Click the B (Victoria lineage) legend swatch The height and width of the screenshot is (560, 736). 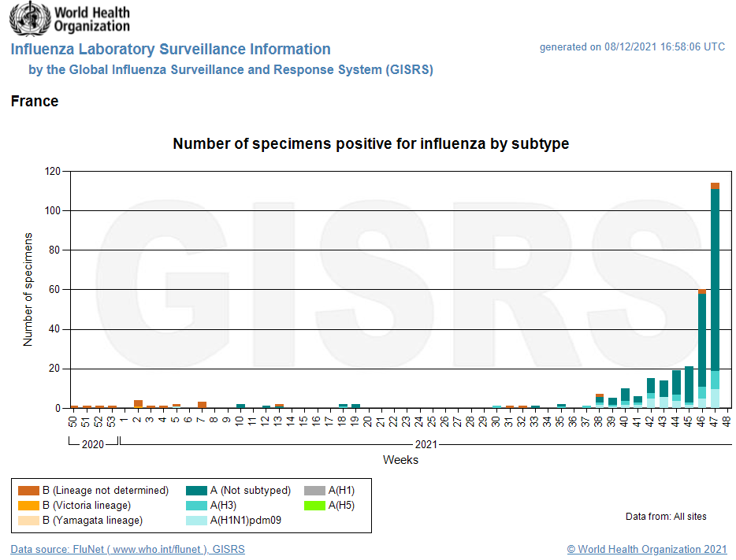28,505
